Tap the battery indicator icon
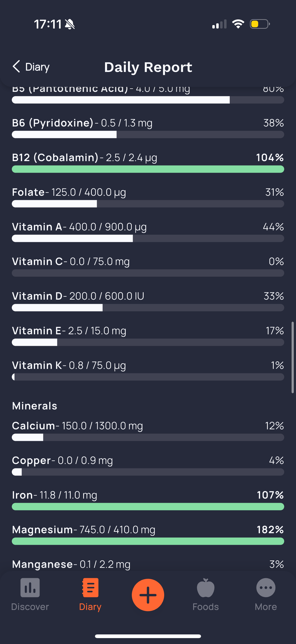296x644 pixels. 260,24
